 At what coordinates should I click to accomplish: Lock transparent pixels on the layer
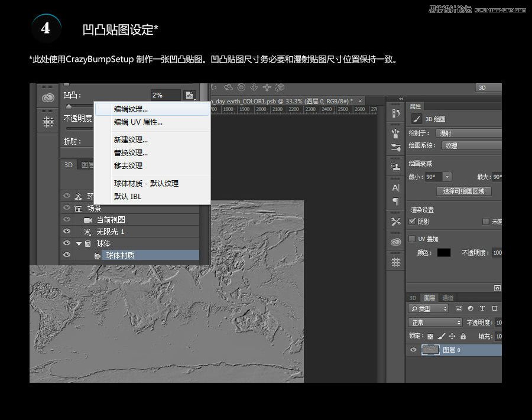[430, 336]
